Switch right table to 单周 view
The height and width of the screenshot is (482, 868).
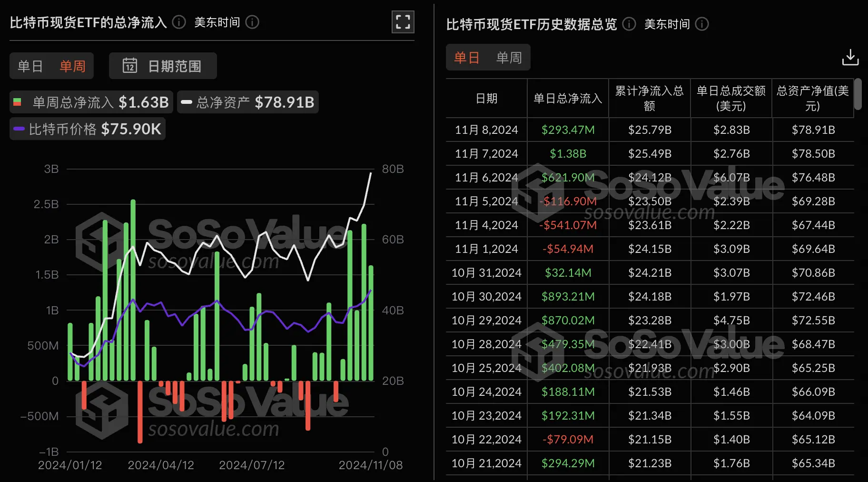(509, 57)
